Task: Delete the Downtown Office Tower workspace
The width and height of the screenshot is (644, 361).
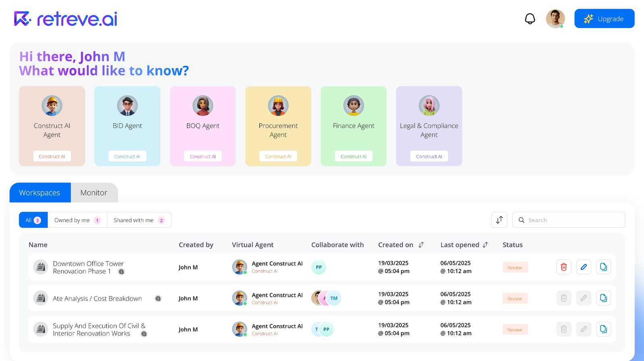Action: pos(563,267)
